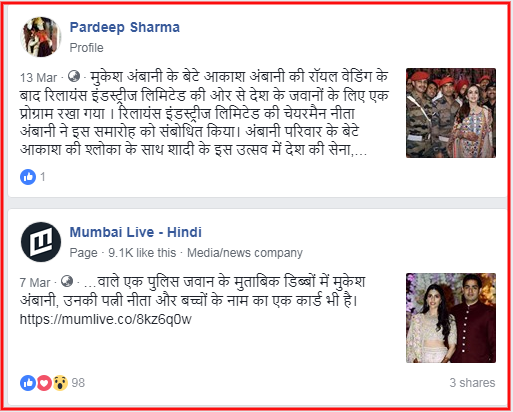The height and width of the screenshot is (412, 513).
Task: Open the Mumbai Live - Hindi page link
Action: (x=136, y=232)
